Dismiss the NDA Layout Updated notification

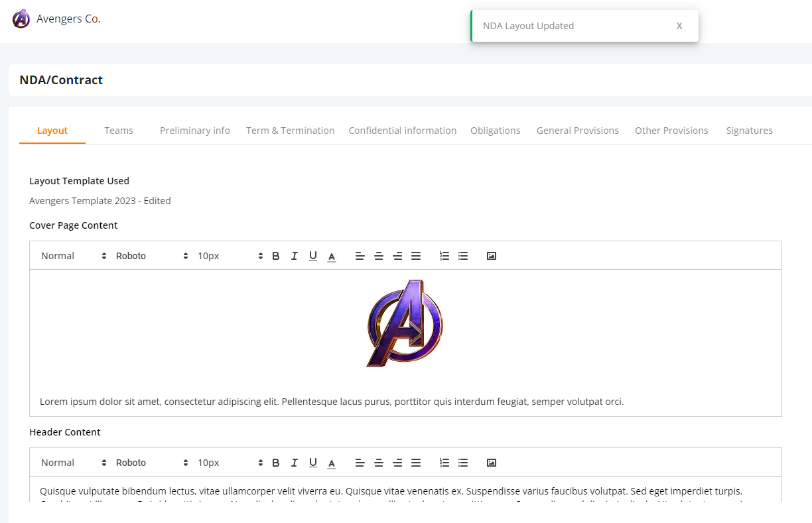click(x=679, y=26)
